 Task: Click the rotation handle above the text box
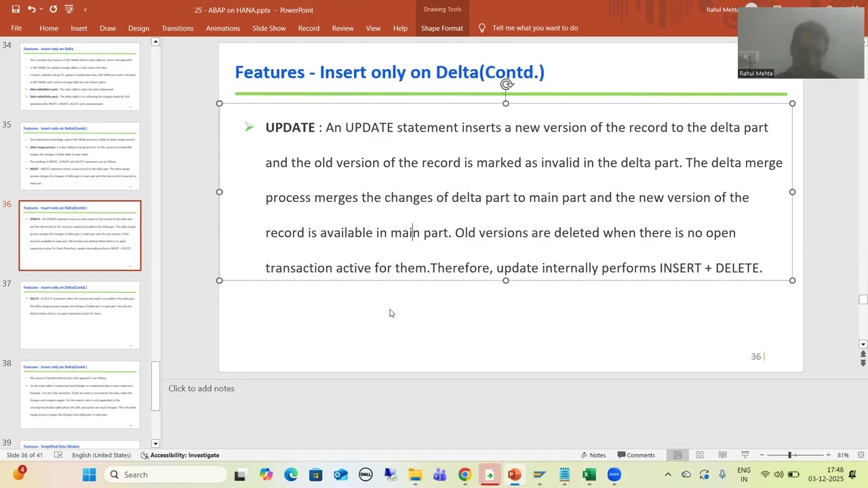pyautogui.click(x=506, y=85)
